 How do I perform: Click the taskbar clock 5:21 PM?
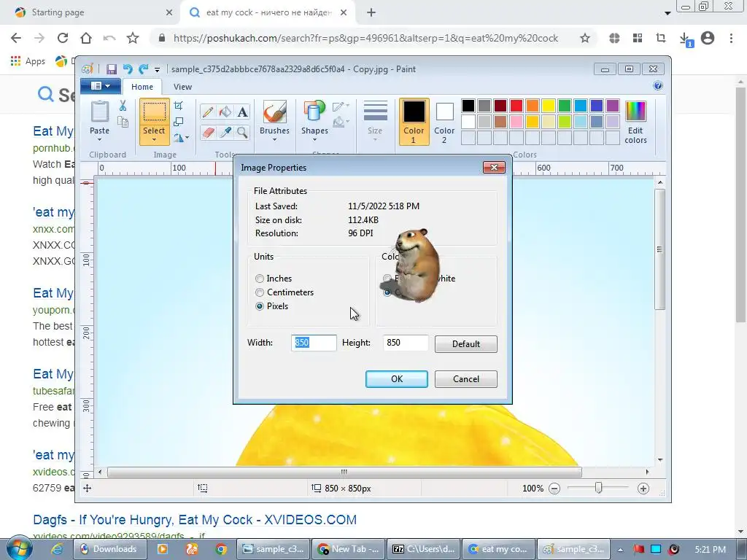coord(710,549)
